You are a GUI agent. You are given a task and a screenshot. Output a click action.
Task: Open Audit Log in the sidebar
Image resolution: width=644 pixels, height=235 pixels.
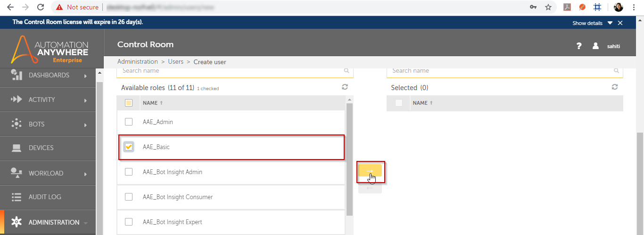45,197
